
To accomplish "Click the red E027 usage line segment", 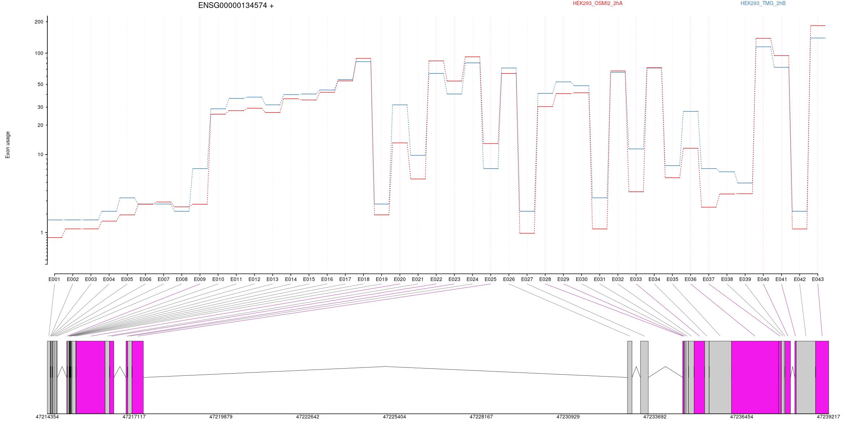I will pos(527,233).
